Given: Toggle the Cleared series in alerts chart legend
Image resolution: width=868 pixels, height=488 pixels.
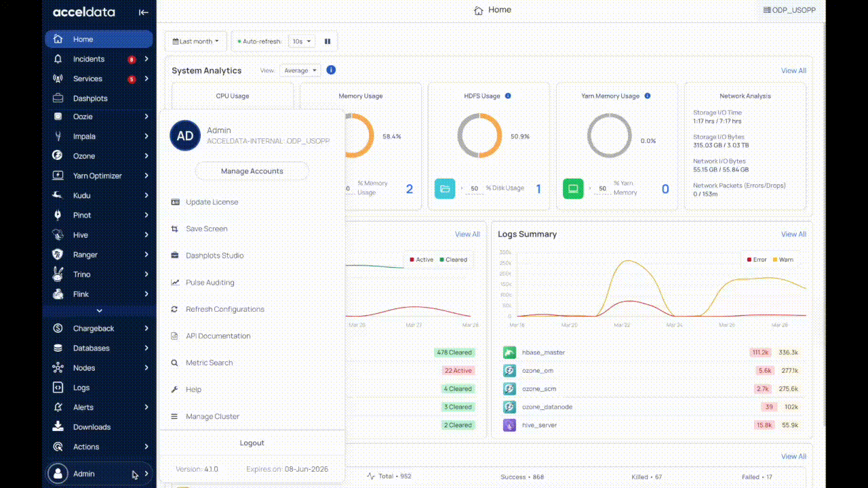Looking at the screenshot, I should [x=453, y=260].
